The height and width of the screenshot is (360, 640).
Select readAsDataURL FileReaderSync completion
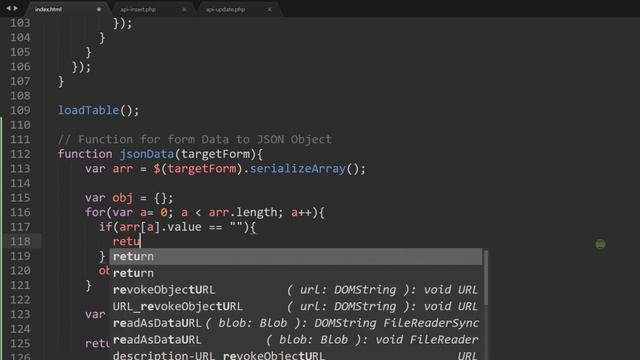tap(296, 323)
